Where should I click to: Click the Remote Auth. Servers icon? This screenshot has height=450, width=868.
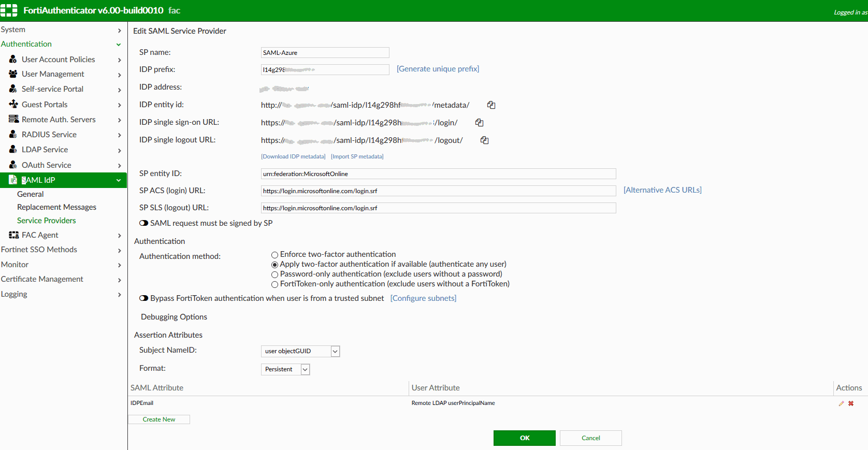[x=13, y=119]
